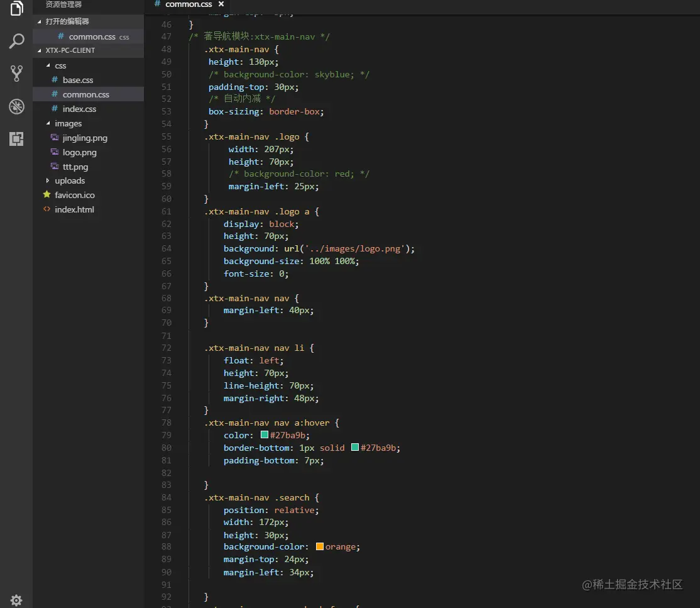Click the image icon beside jingling.png

pyautogui.click(x=55, y=137)
